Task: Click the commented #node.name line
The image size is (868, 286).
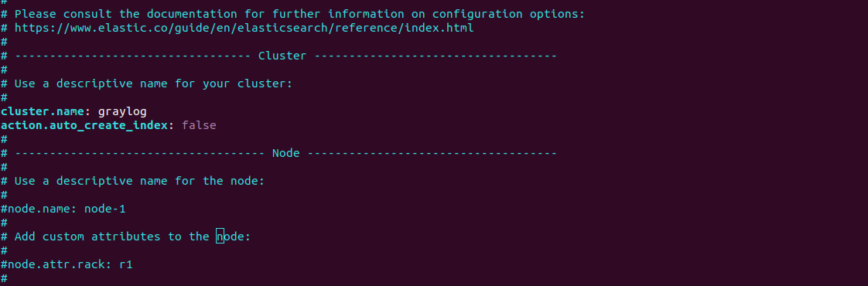Action: coord(63,209)
